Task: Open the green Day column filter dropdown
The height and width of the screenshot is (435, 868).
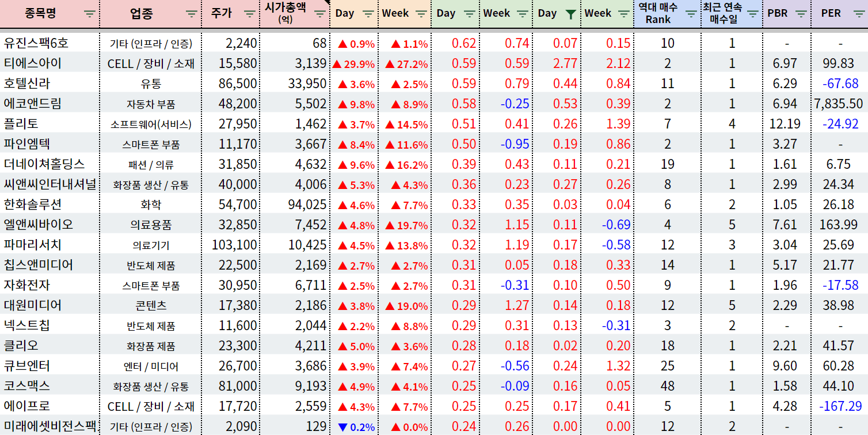Action: [470, 14]
